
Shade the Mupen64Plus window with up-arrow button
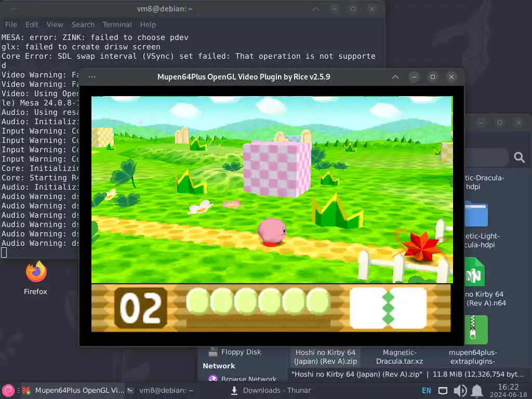[395, 77]
